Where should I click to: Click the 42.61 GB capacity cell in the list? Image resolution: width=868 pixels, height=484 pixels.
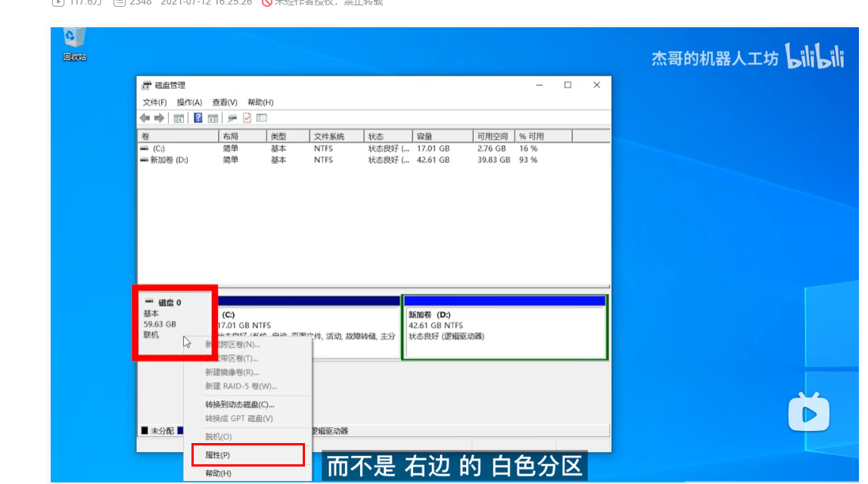434,160
